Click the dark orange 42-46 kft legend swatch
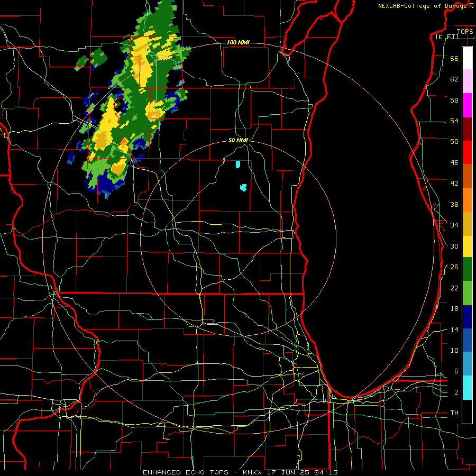476x476 pixels. (x=467, y=176)
